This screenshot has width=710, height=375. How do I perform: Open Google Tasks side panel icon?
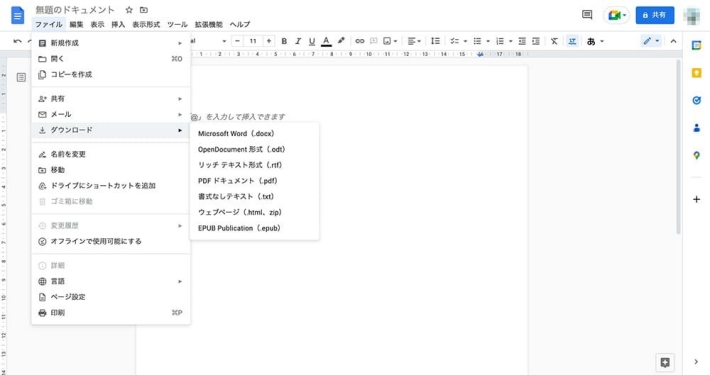tap(696, 101)
